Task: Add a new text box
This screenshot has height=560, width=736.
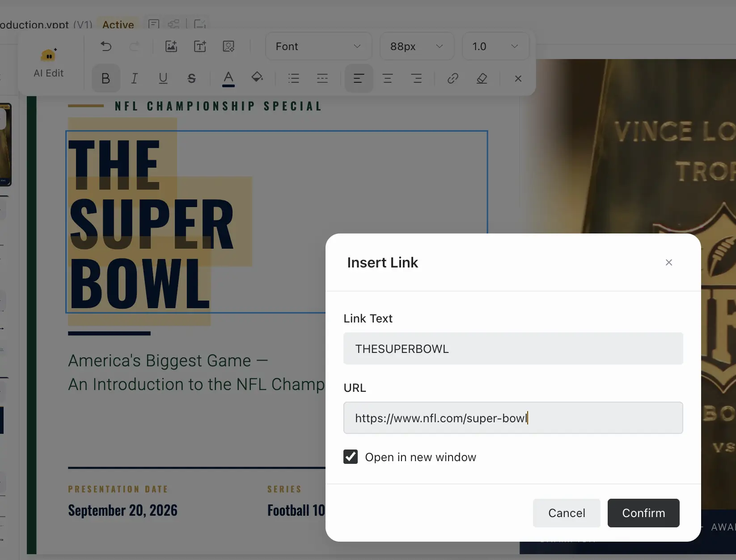Action: point(200,46)
